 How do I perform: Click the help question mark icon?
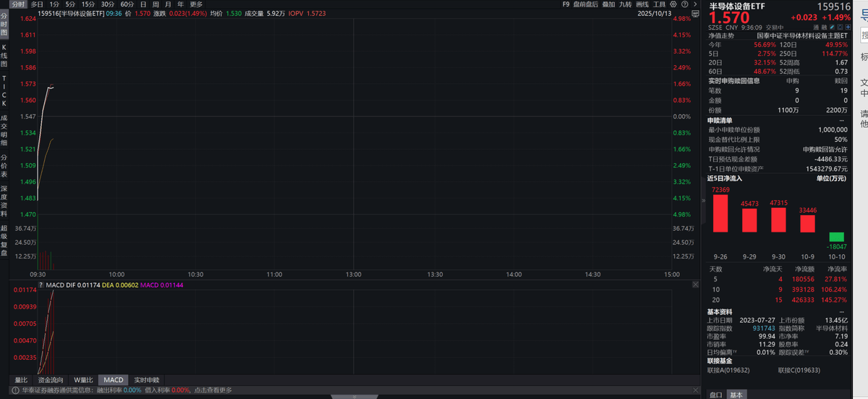coord(684,4)
